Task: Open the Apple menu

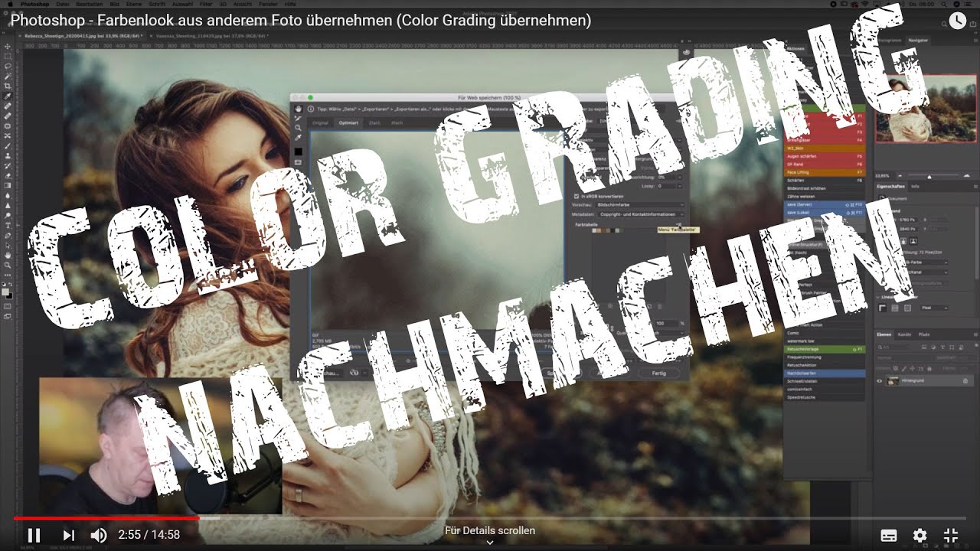Action: [x=8, y=4]
